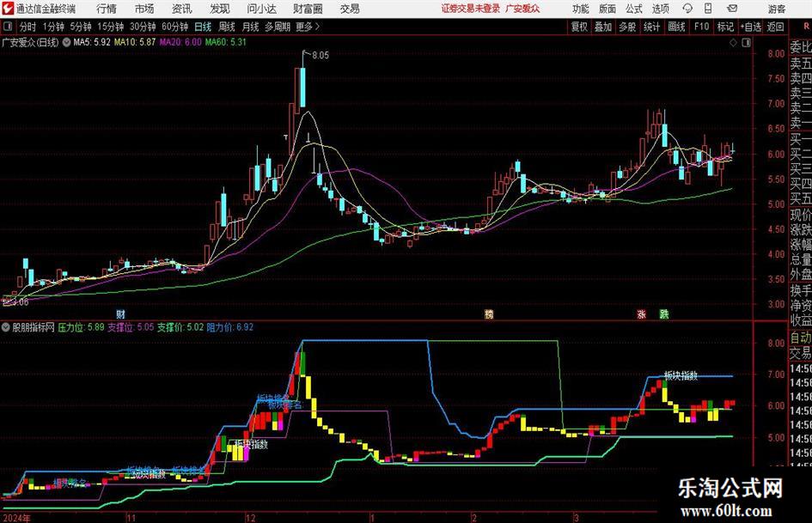The image size is (812, 523).
Task: Click the TDX red logo icon
Action: coord(8,9)
